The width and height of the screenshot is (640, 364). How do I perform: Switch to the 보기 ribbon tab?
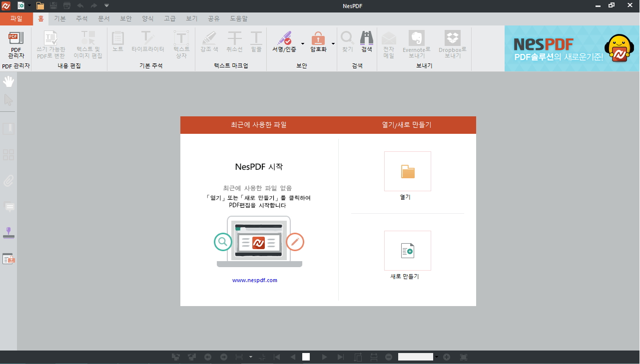pos(191,19)
